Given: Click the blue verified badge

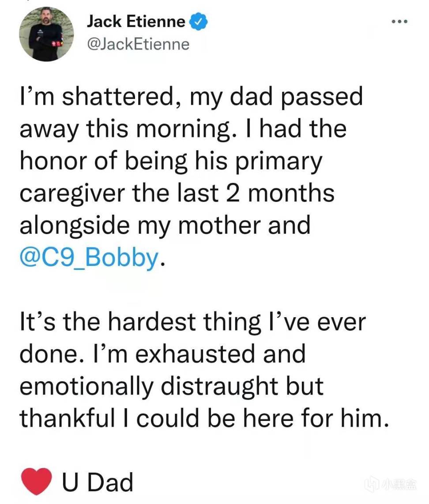Looking at the screenshot, I should pos(199,22).
